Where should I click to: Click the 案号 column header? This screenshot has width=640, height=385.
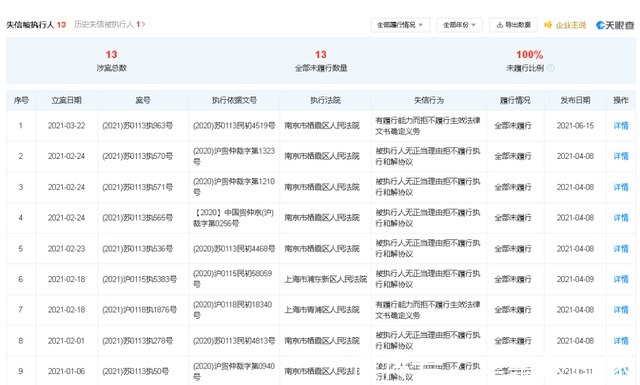[x=143, y=100]
